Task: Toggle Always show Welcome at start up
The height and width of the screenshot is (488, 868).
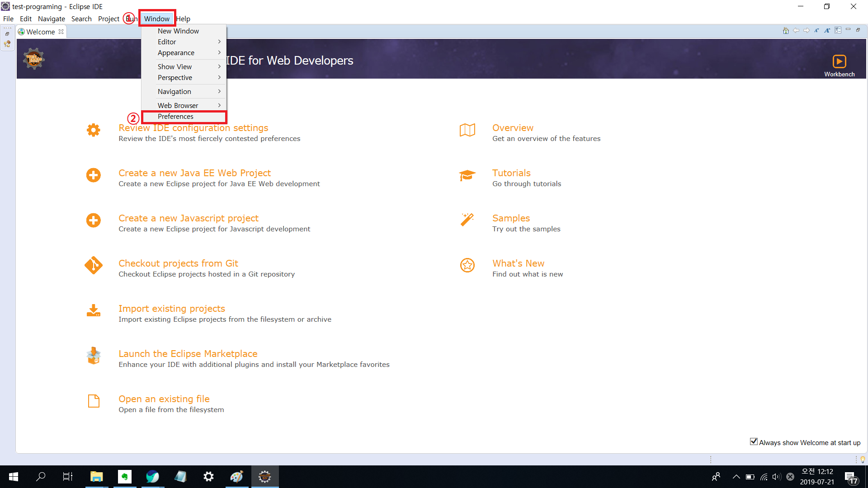Action: (754, 442)
